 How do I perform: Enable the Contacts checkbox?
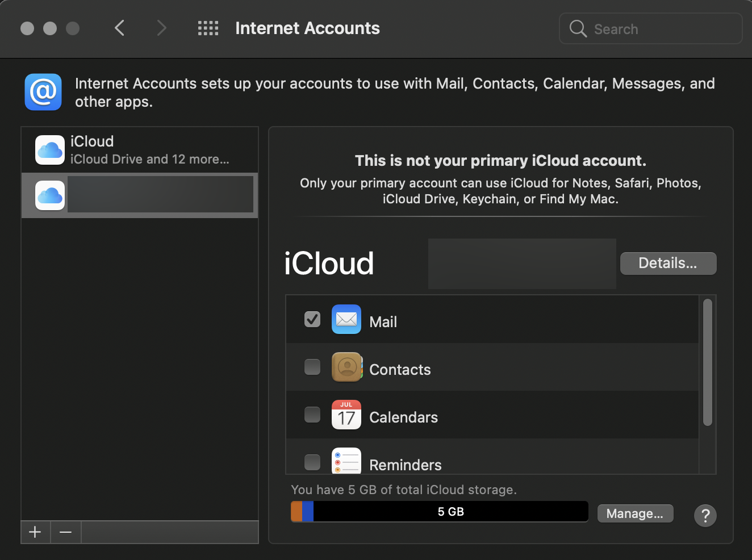tap(312, 367)
